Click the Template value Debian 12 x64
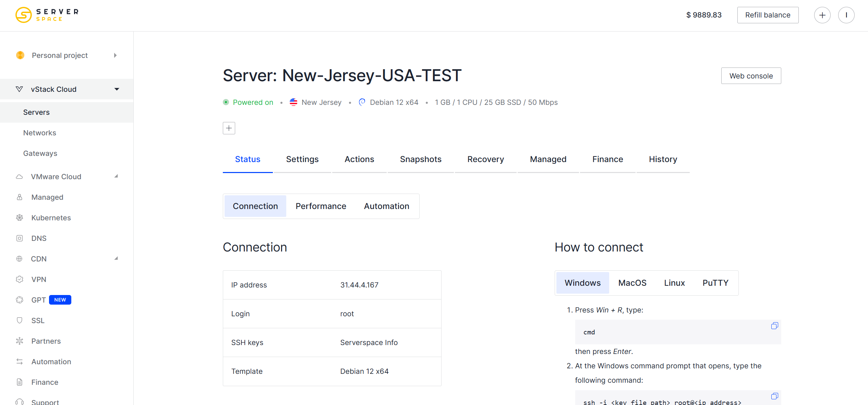 [364, 371]
